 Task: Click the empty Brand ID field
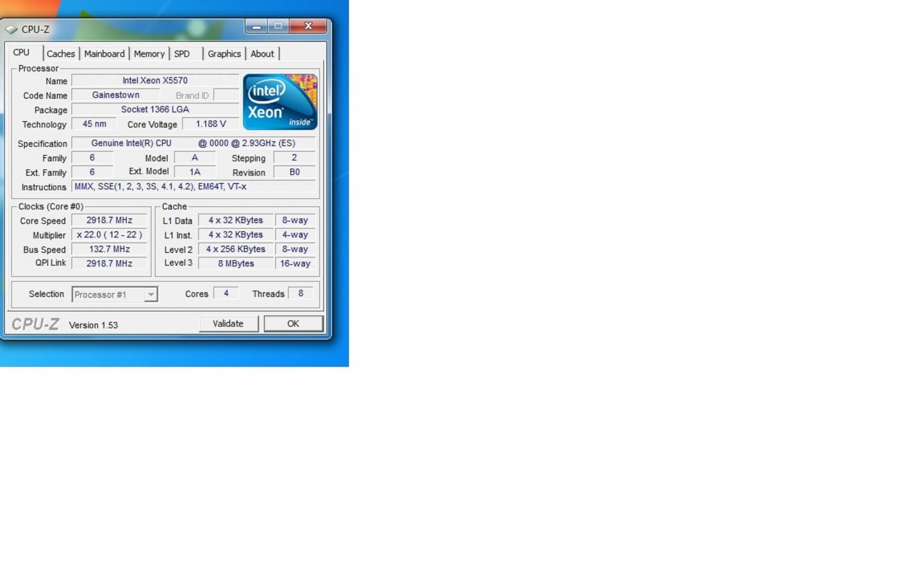pos(226,95)
